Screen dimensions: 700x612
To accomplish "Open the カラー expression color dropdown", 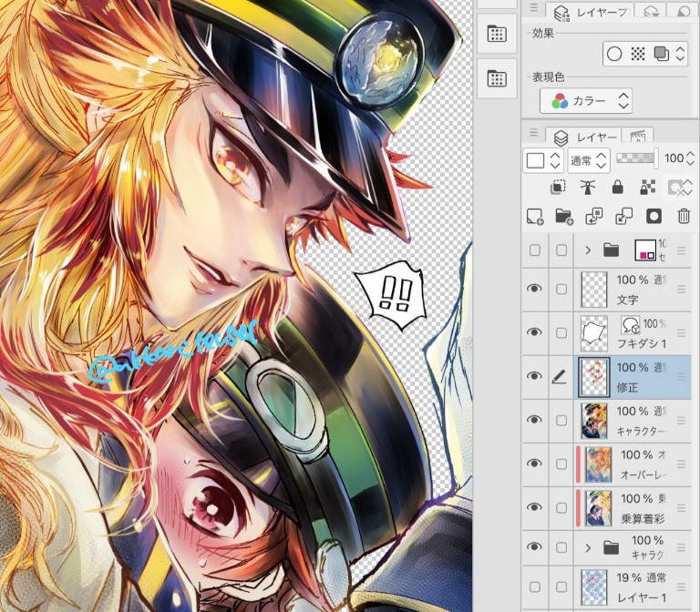I will click(x=586, y=101).
